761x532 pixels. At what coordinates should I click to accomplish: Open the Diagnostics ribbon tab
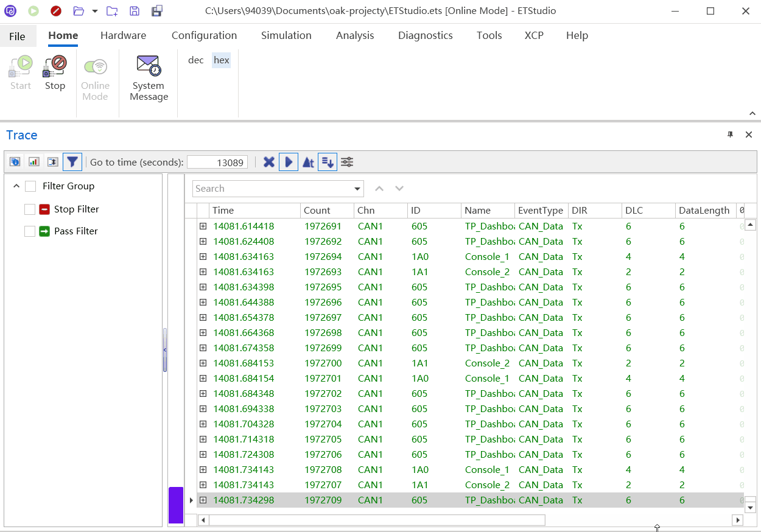click(x=425, y=35)
